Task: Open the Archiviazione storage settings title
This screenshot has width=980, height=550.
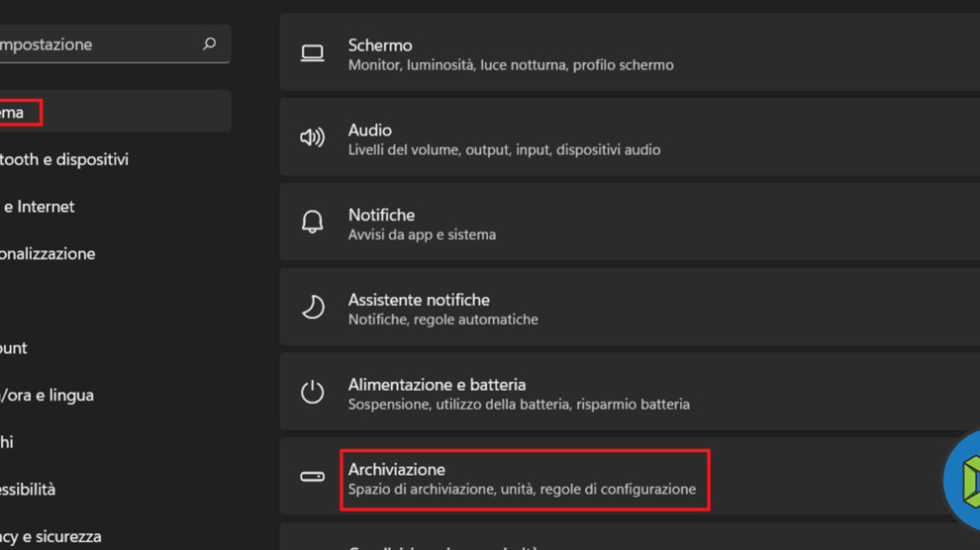Action: point(397,469)
